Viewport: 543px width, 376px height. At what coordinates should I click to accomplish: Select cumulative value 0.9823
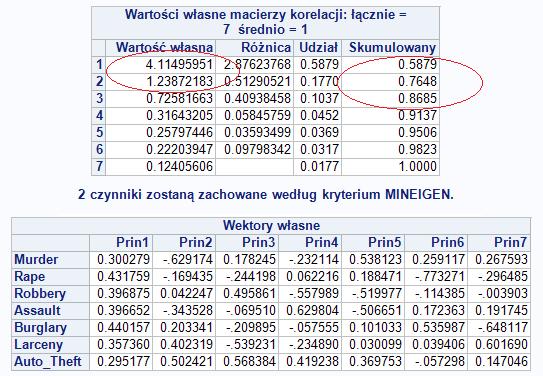pos(417,149)
